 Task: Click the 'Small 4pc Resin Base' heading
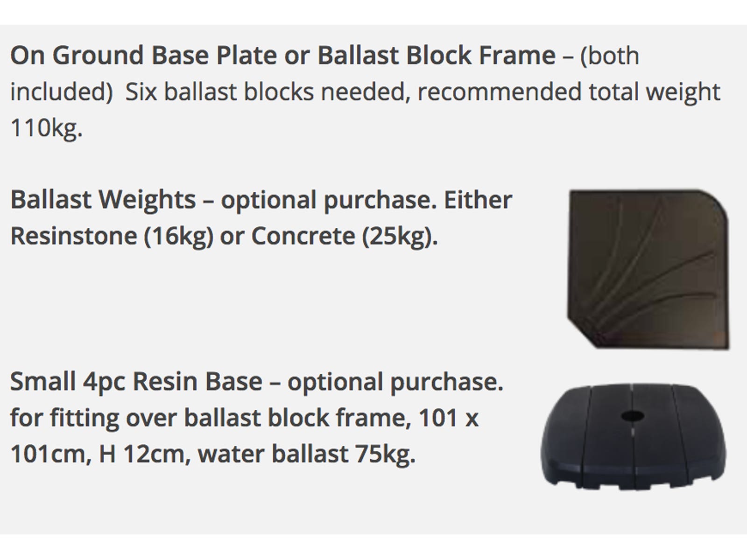tap(136, 382)
